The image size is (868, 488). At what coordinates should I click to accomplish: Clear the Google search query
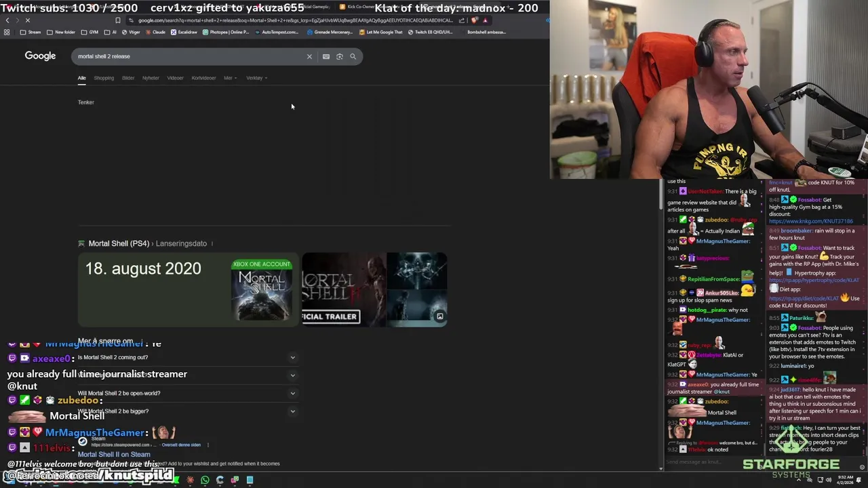[x=309, y=56]
